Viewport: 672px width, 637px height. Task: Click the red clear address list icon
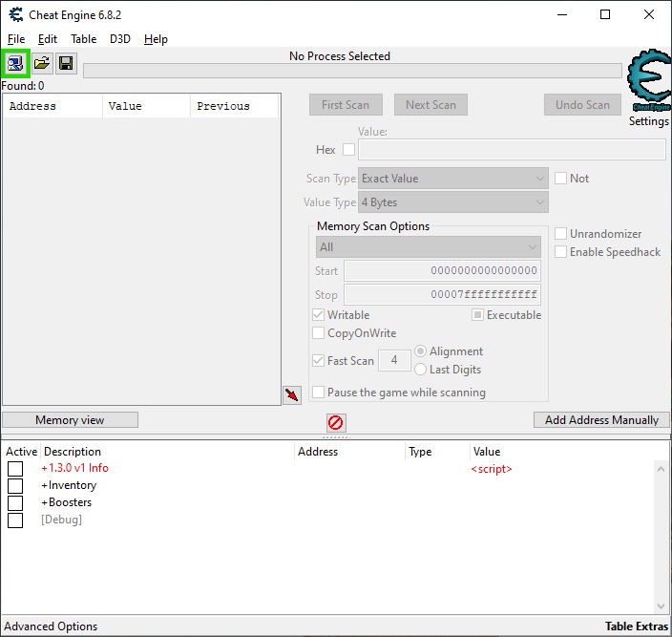336,422
